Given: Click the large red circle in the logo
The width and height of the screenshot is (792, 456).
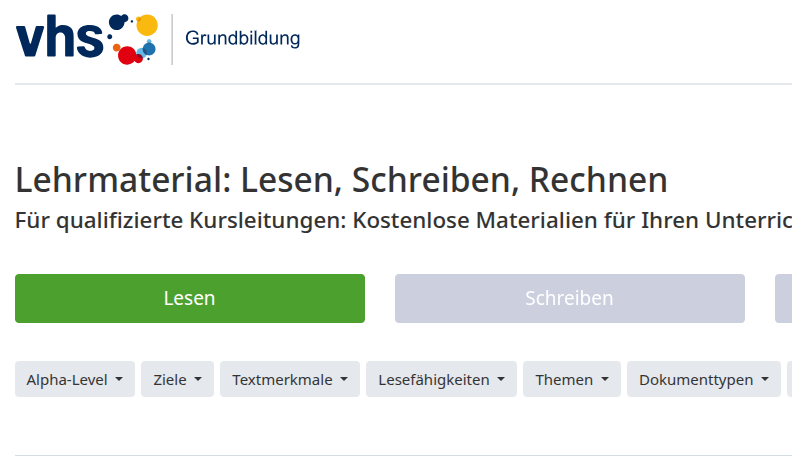Looking at the screenshot, I should coord(129,55).
